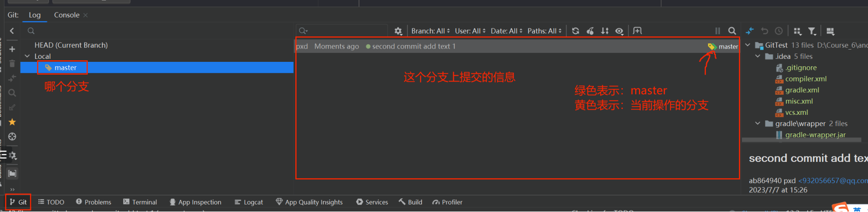Click the committer email link 932056657@qq.com
This screenshot has width=868, height=212.
click(833, 181)
